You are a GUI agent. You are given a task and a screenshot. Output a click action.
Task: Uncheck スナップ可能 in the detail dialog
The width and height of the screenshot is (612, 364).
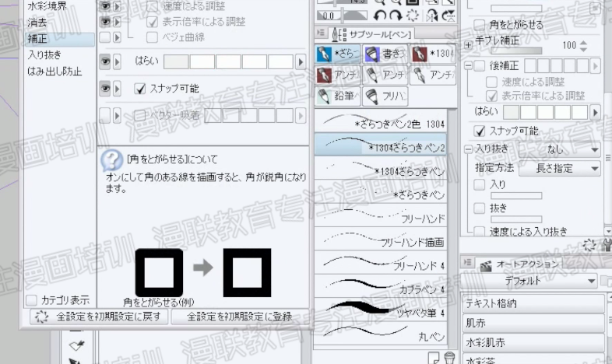coord(139,89)
